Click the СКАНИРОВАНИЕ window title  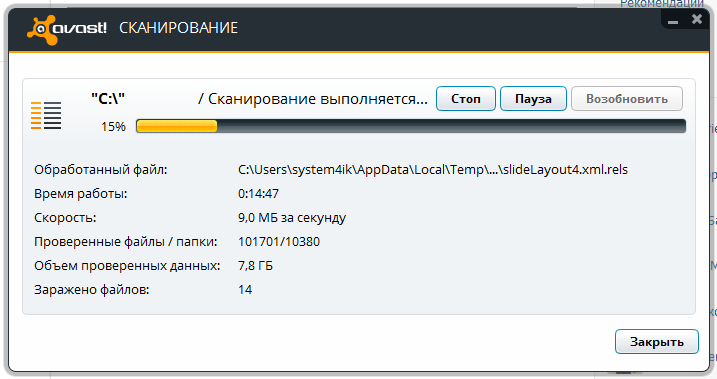(178, 28)
